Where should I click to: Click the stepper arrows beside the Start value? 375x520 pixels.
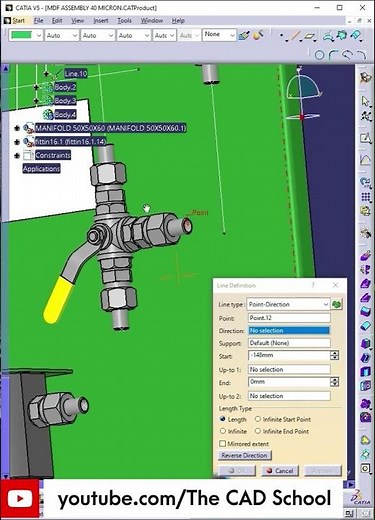334,355
